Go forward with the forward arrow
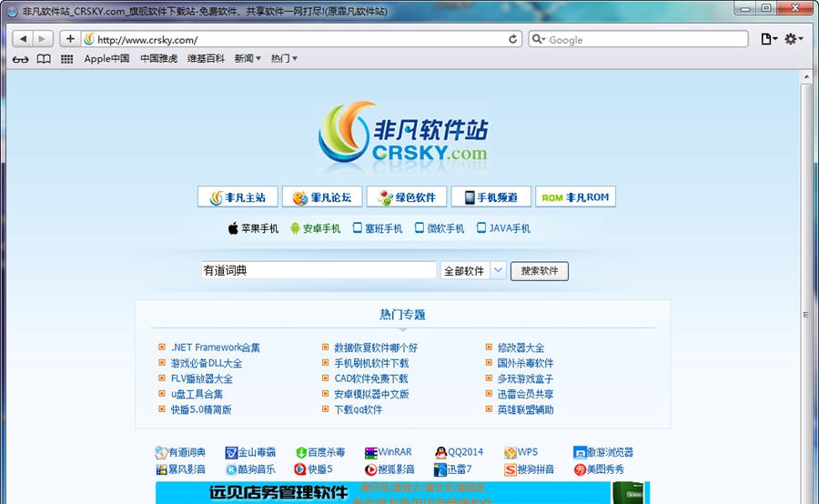Screen dimensions: 819x504 [x=42, y=39]
